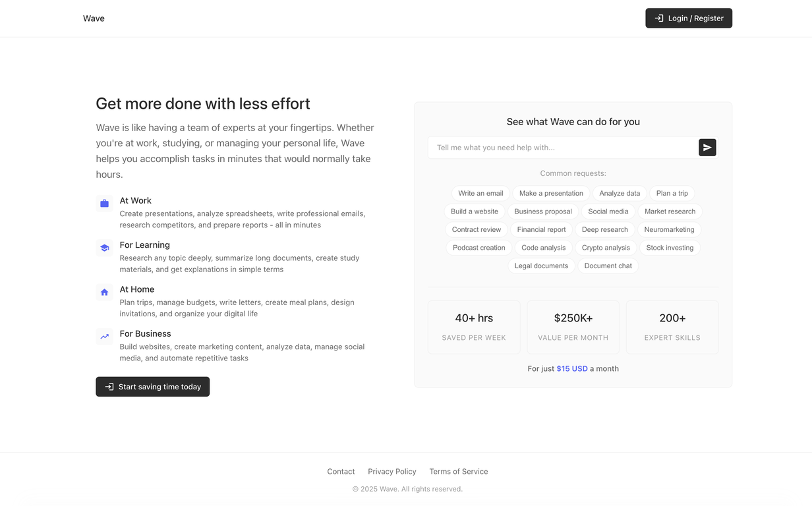This screenshot has height=506, width=812.
Task: Pick the Analyze data request chip
Action: (620, 193)
